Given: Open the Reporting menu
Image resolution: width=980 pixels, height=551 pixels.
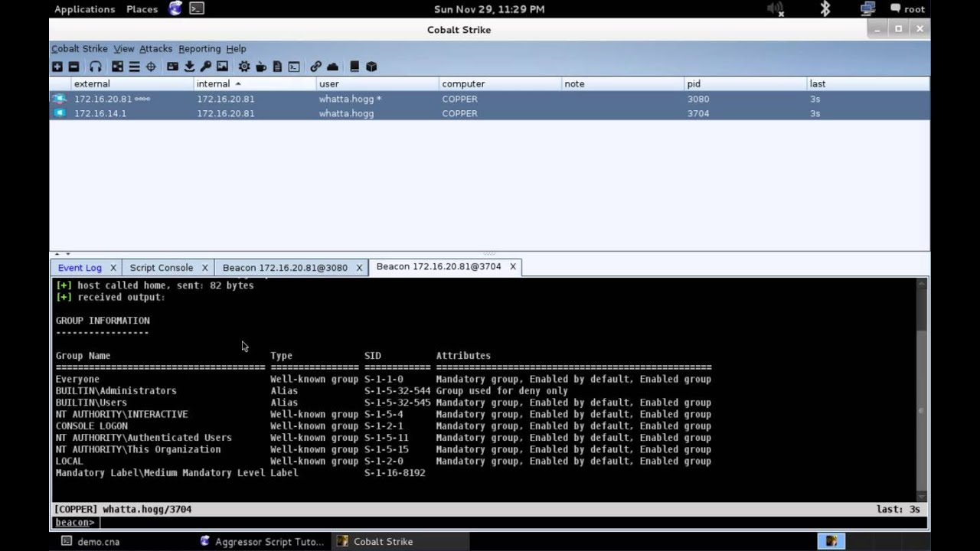Looking at the screenshot, I should (199, 48).
